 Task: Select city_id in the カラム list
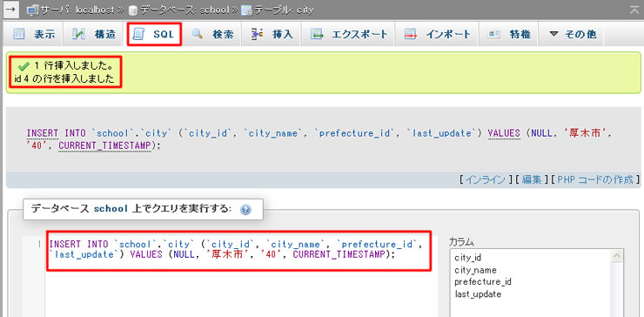click(x=468, y=258)
